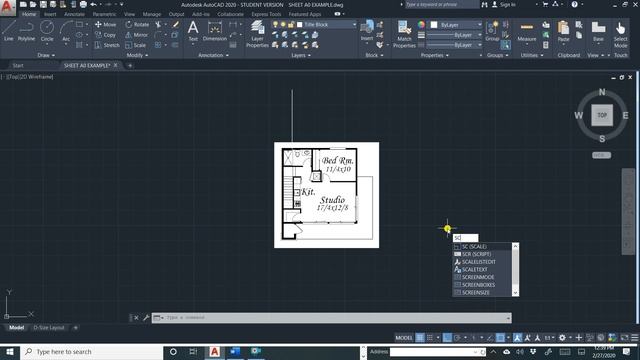Select the Text annotation tool
Viewport: 640px width, 360px height.
click(193, 31)
